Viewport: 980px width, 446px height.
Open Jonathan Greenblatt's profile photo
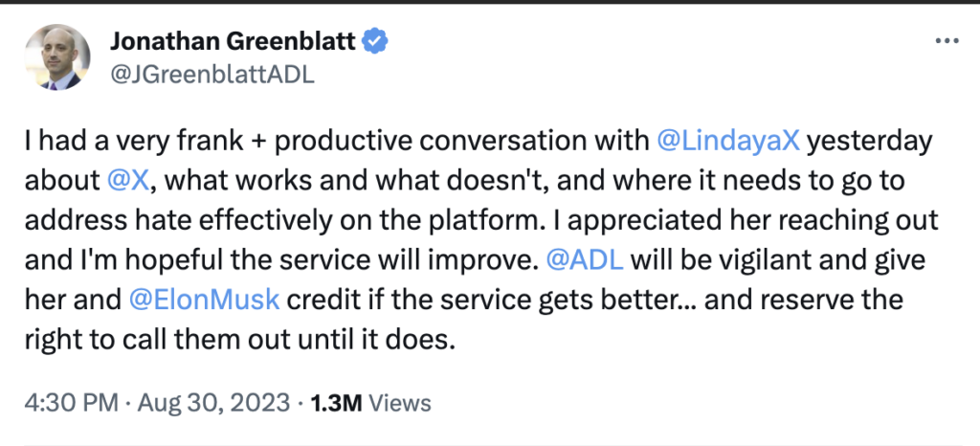[56, 57]
